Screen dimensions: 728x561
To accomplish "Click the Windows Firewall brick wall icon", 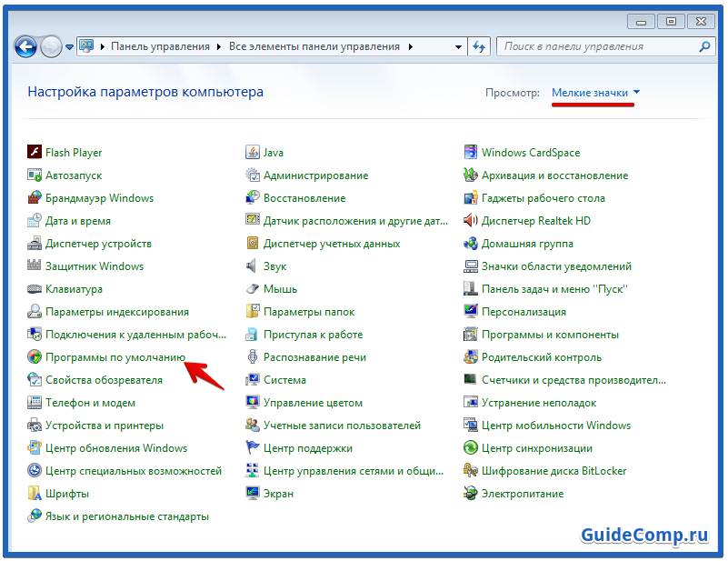I will (x=35, y=198).
